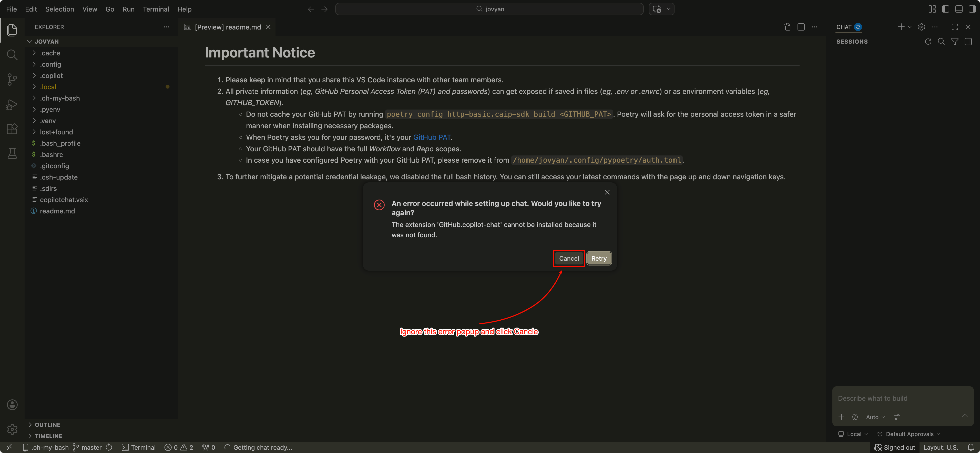Toggle the bottom panel visibility
The width and height of the screenshot is (980, 453).
click(x=959, y=9)
